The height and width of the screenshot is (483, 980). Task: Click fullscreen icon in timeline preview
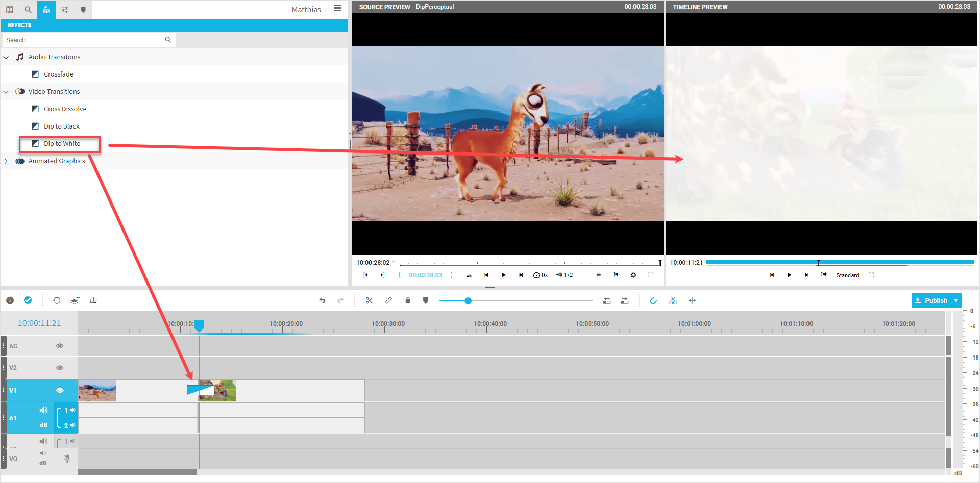point(871,275)
